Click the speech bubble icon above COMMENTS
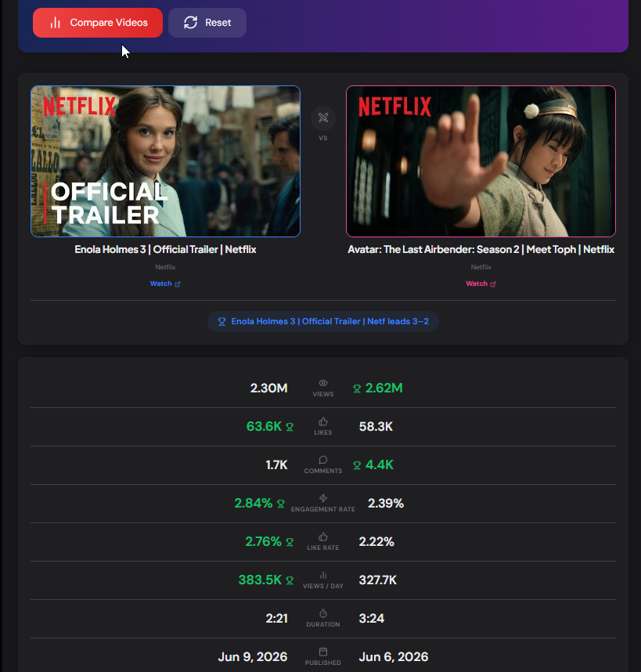 pos(323,460)
